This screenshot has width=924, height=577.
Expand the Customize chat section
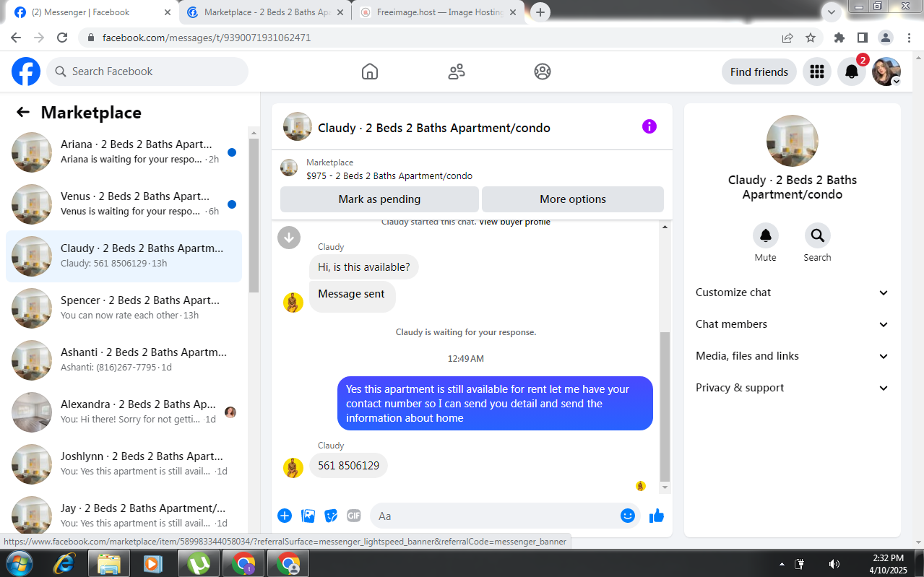point(793,292)
